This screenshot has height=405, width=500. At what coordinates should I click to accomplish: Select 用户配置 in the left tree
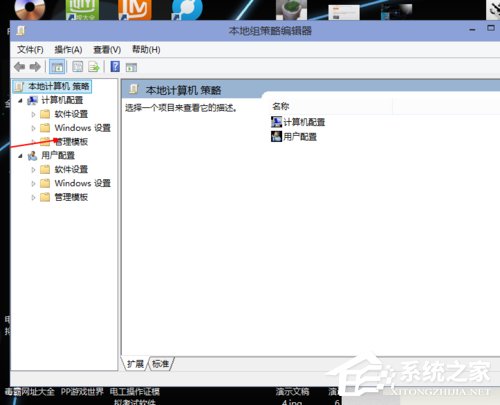pyautogui.click(x=58, y=155)
